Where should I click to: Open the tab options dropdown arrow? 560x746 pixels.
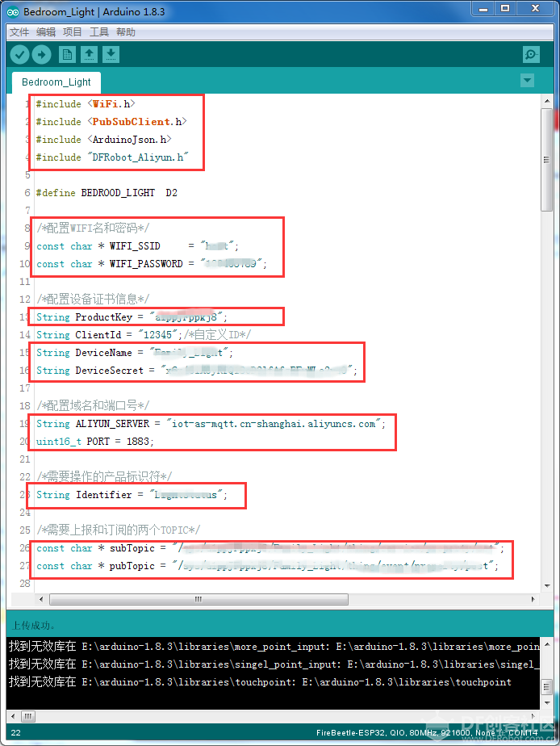[527, 81]
